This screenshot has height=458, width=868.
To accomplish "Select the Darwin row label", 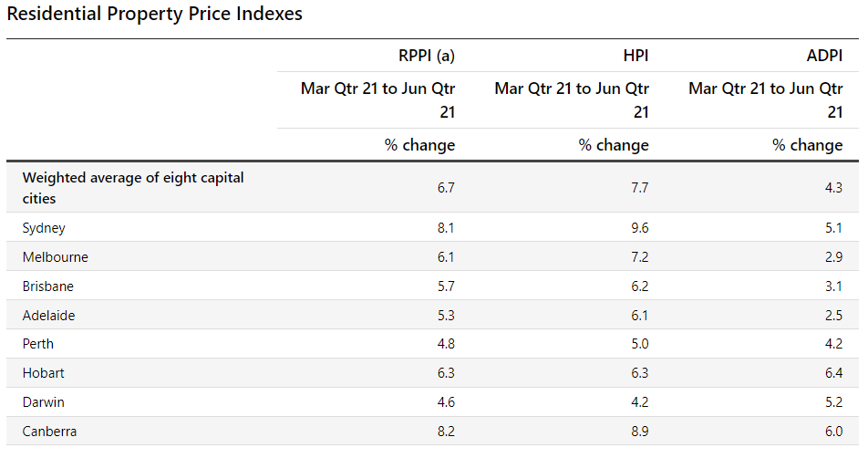I will click(x=44, y=402).
